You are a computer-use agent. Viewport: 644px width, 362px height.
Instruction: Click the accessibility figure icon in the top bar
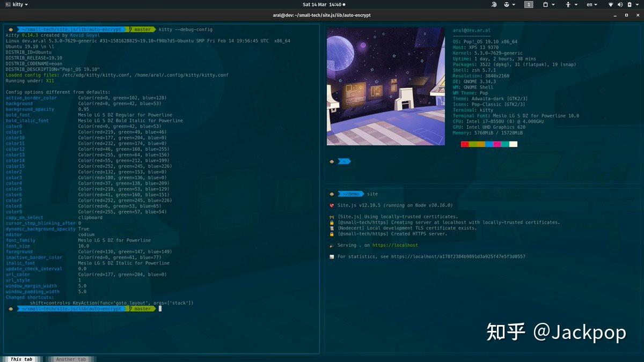pos(568,4)
